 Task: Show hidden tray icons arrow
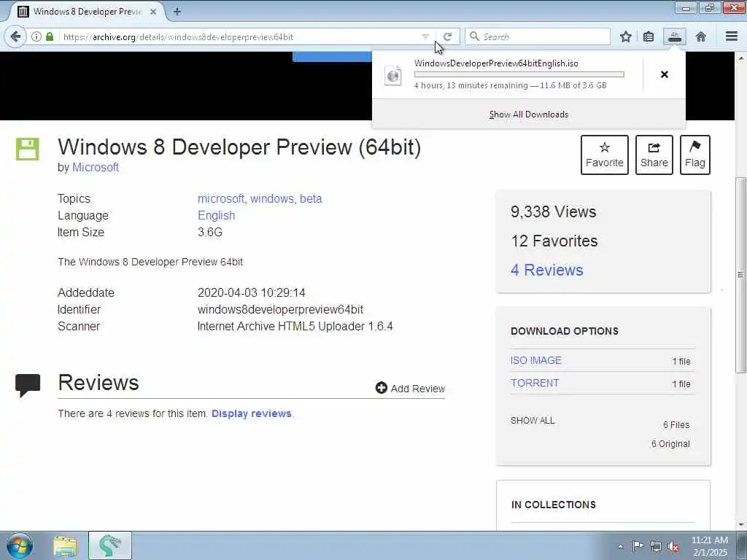click(620, 546)
